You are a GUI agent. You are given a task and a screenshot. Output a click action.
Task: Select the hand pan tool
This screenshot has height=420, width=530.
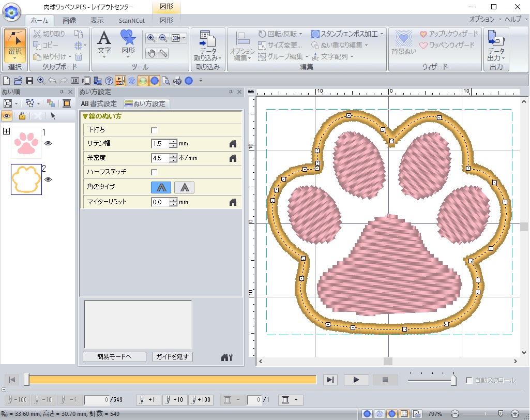pos(152,53)
